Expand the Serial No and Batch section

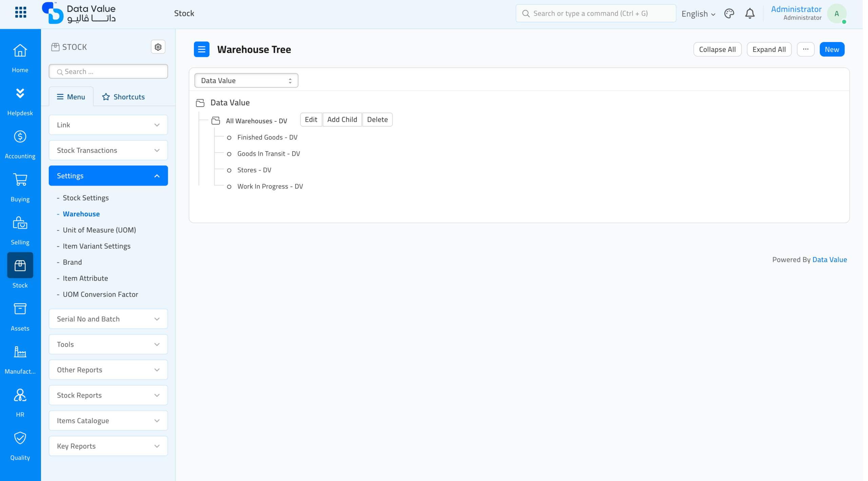[x=108, y=319]
